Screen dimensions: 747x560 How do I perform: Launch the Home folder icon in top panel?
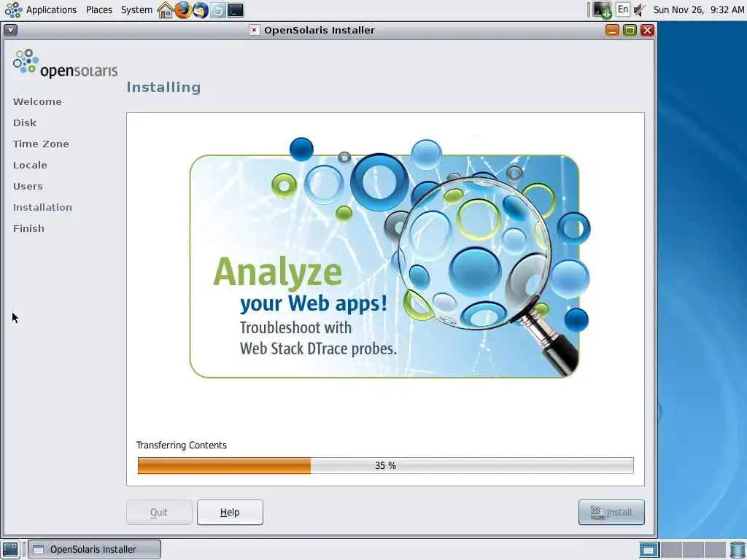[x=166, y=10]
